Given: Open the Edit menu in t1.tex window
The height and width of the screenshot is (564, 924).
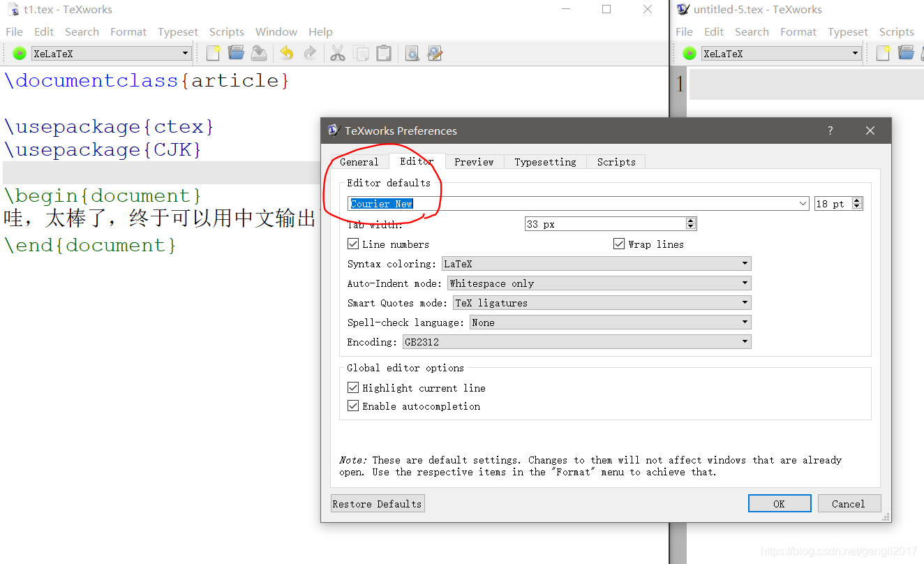Looking at the screenshot, I should click(44, 31).
